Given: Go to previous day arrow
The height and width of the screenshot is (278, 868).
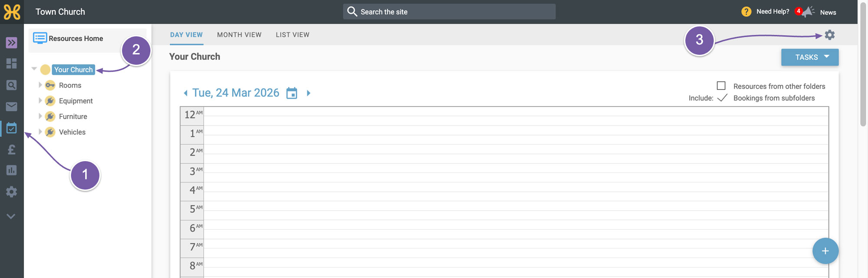Looking at the screenshot, I should coord(186,93).
